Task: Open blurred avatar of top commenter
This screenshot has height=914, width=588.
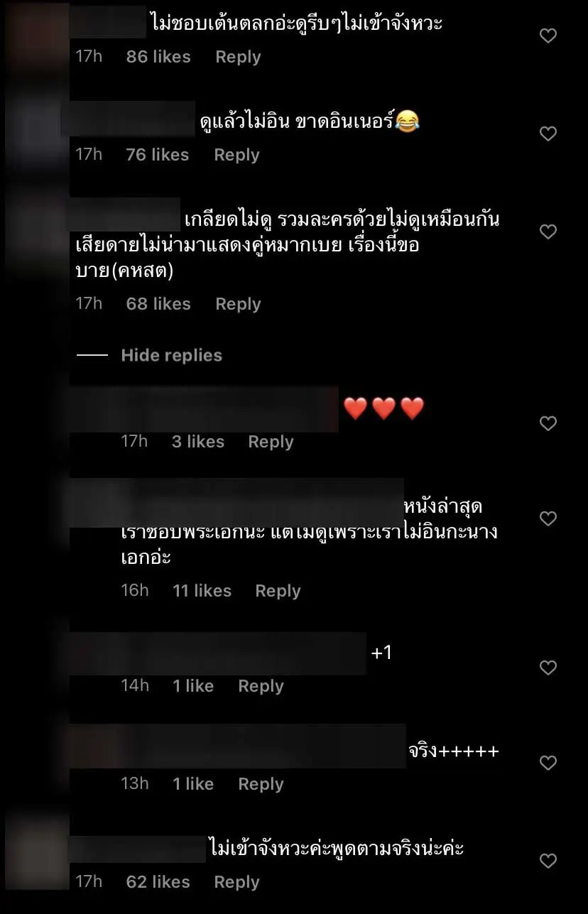Action: tap(34, 28)
